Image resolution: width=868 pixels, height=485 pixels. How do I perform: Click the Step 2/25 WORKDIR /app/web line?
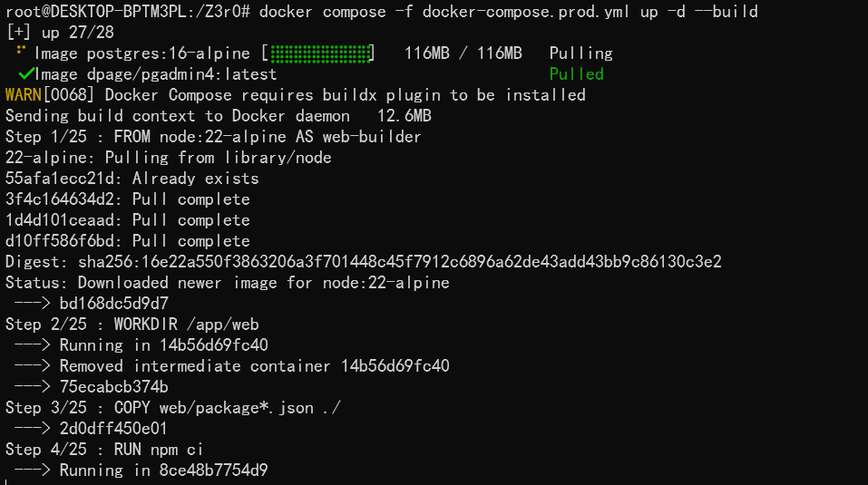(132, 324)
